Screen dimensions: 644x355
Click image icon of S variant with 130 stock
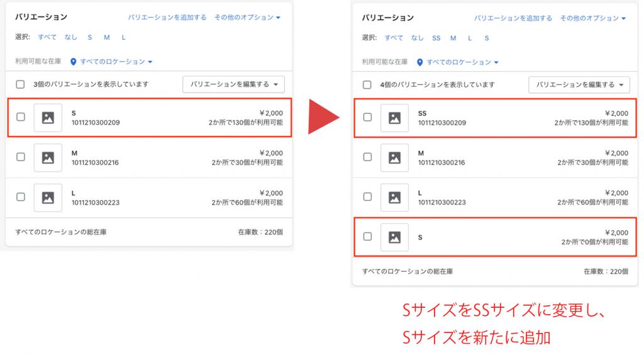click(48, 118)
